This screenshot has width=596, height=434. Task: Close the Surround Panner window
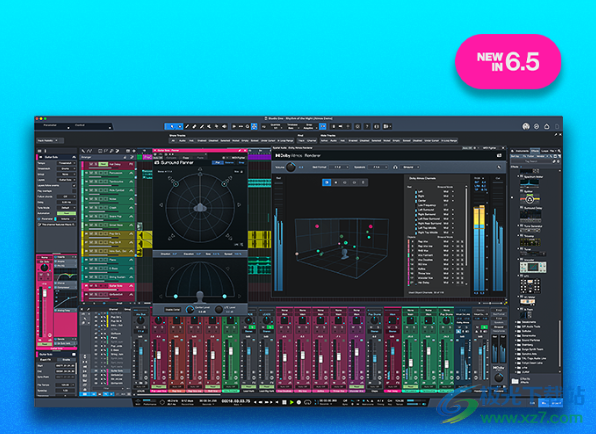(245, 150)
